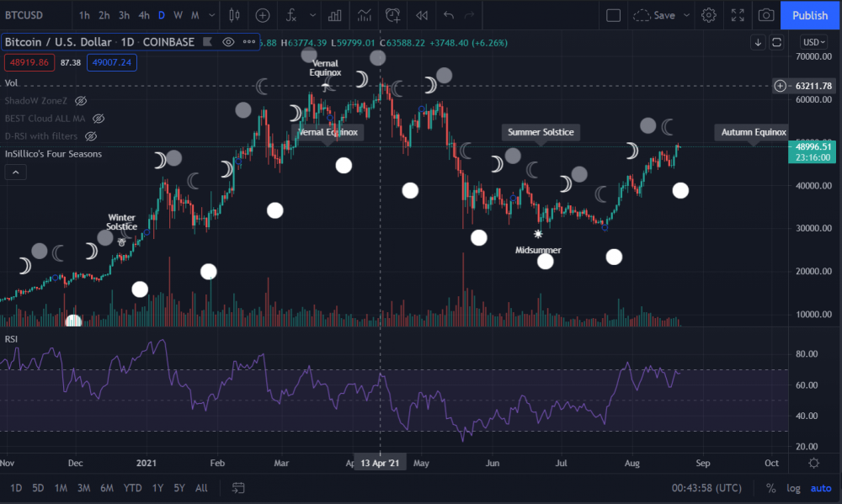Screen dimensions: 842x504
Task: Enter fullscreen mode icon
Action: coord(738,15)
